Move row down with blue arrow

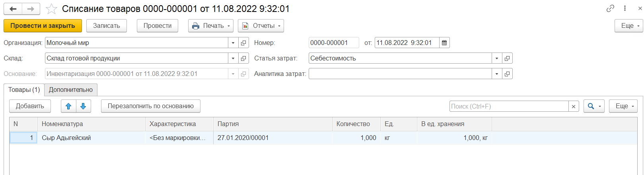pyautogui.click(x=83, y=106)
